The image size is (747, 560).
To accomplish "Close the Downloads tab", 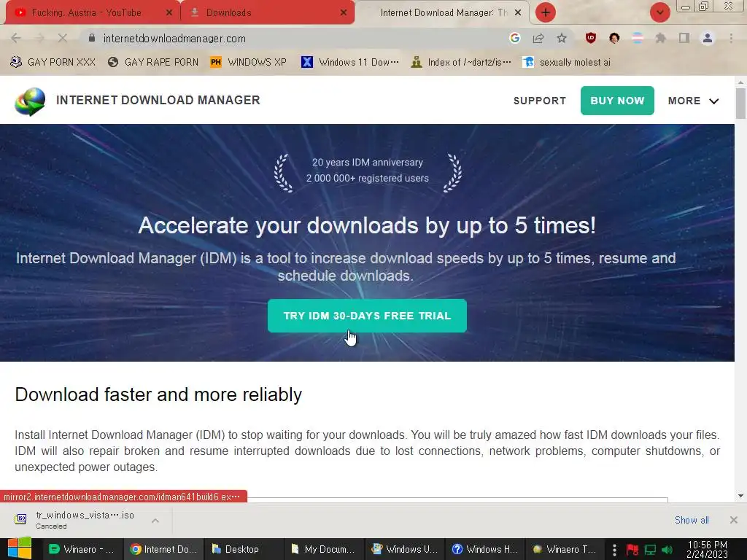I will pyautogui.click(x=344, y=13).
